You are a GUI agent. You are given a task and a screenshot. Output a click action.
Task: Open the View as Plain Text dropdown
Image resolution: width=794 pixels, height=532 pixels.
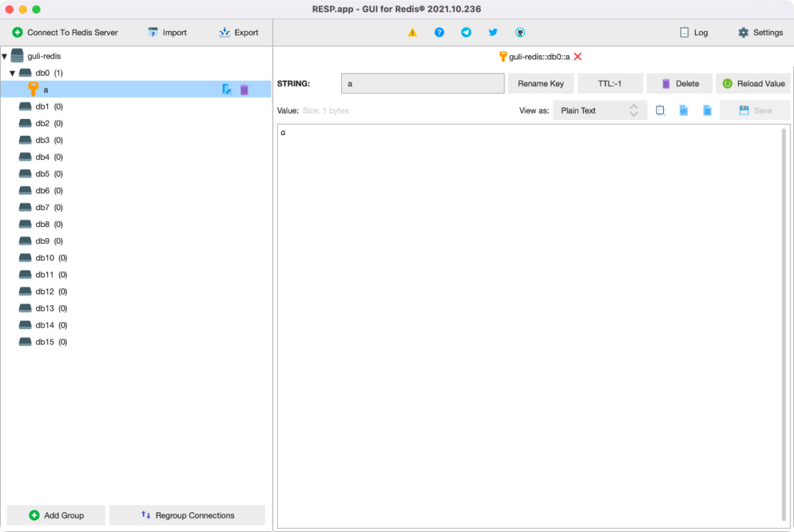point(600,110)
